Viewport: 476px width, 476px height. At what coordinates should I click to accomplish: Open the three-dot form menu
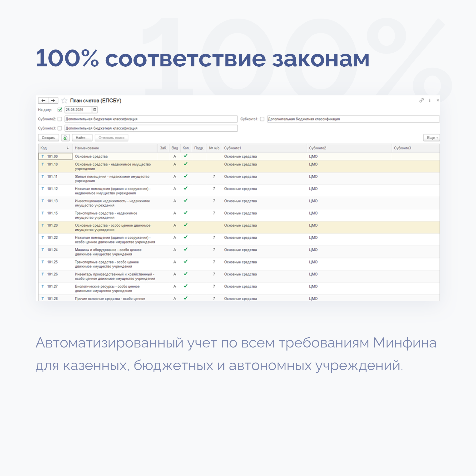pyautogui.click(x=430, y=100)
